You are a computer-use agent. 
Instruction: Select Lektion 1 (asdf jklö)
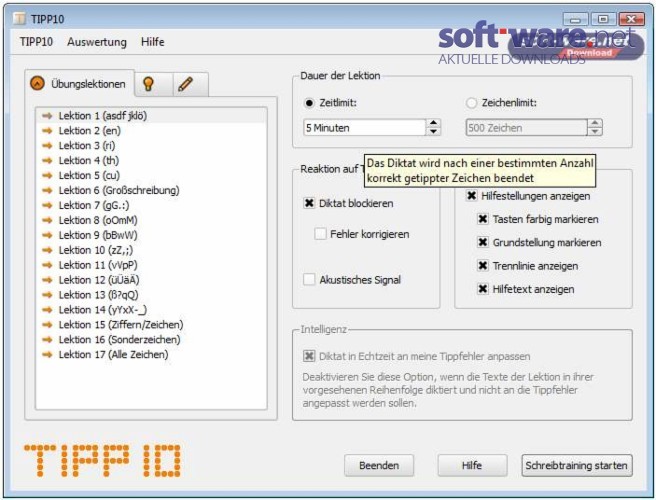[x=151, y=115]
